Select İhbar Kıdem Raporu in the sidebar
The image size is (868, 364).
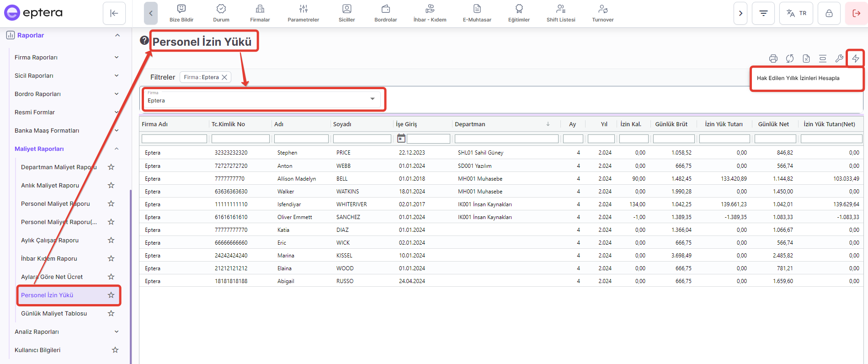(49, 258)
